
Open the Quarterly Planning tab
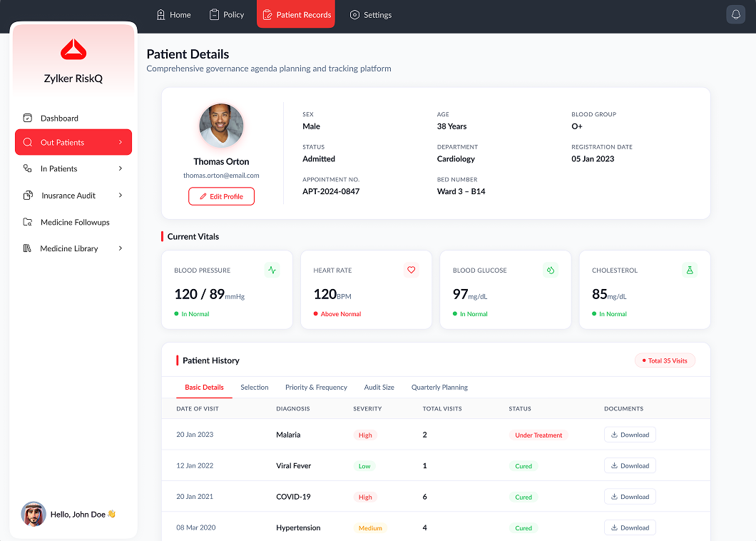coord(439,388)
